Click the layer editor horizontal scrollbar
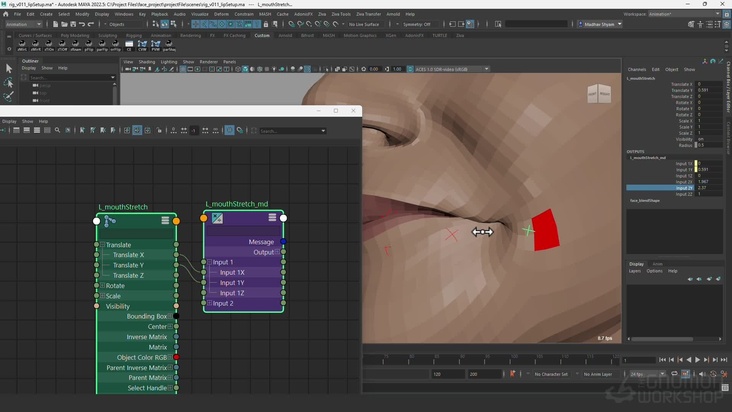This screenshot has height=412, width=732. (662, 339)
